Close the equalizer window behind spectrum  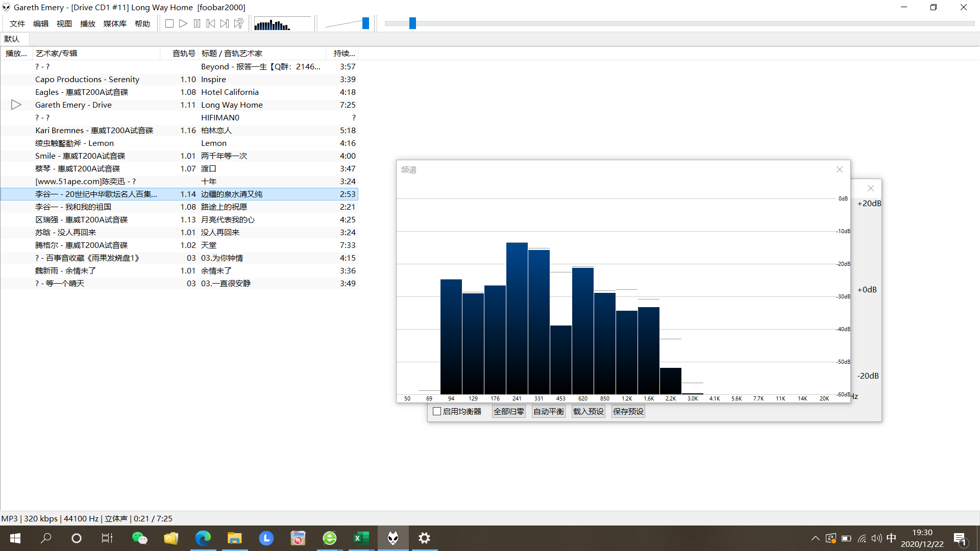coord(871,188)
